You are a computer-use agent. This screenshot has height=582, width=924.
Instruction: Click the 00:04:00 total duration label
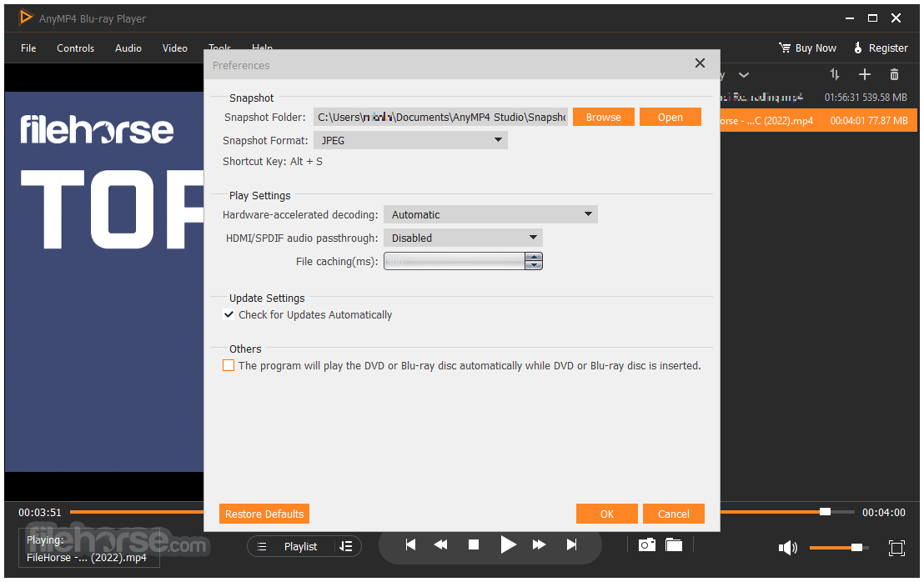(884, 513)
